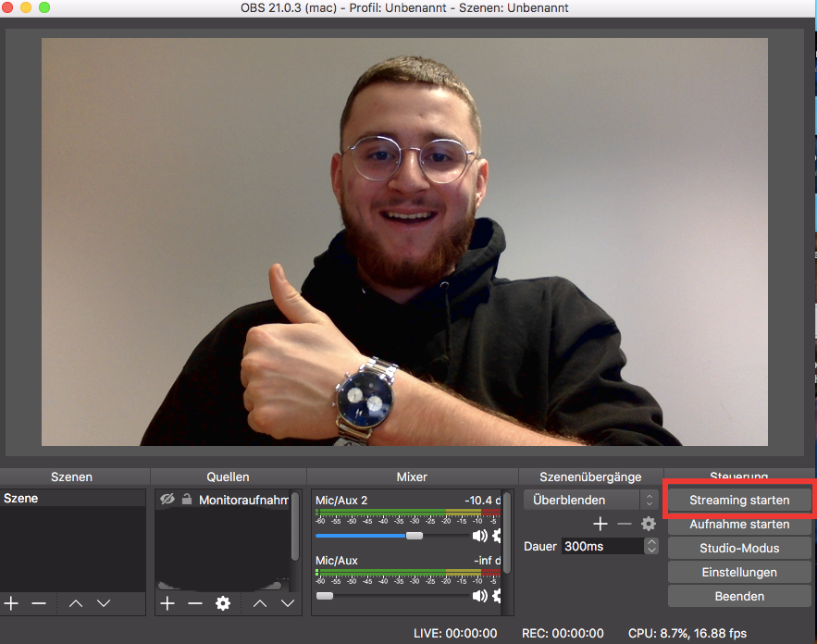Move scene up in Szenen list
Image resolution: width=817 pixels, height=644 pixels.
click(x=76, y=603)
